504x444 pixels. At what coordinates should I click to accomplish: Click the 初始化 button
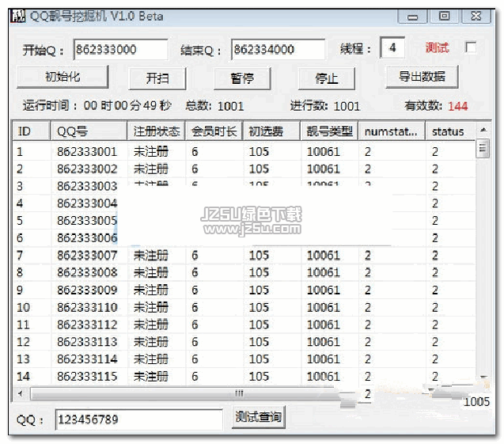(63, 77)
